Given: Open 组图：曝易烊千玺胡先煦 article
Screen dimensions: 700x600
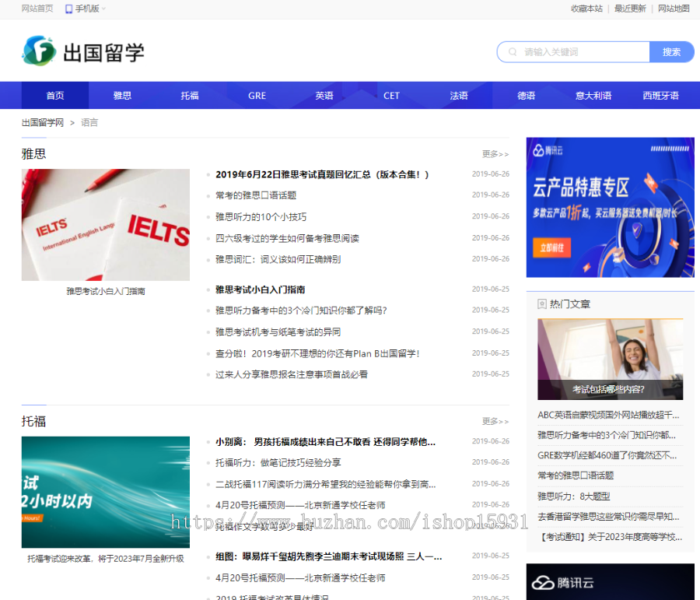Looking at the screenshot, I should 328,556.
